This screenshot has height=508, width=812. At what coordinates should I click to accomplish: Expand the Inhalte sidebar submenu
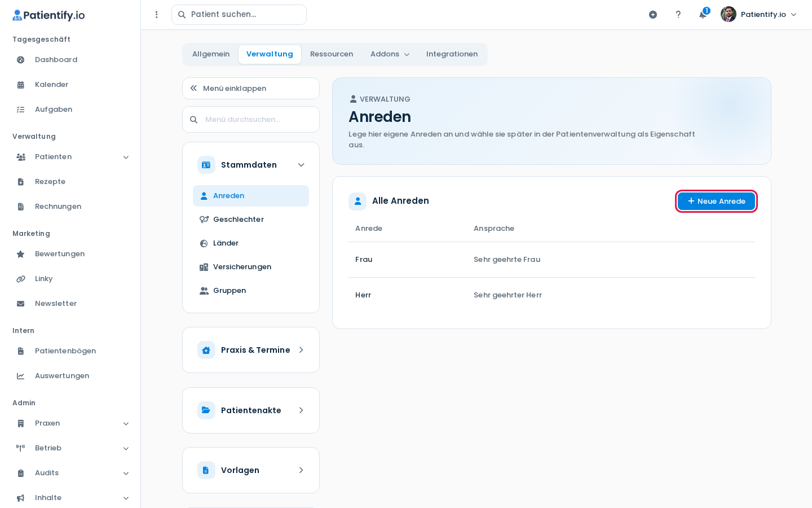pos(126,498)
